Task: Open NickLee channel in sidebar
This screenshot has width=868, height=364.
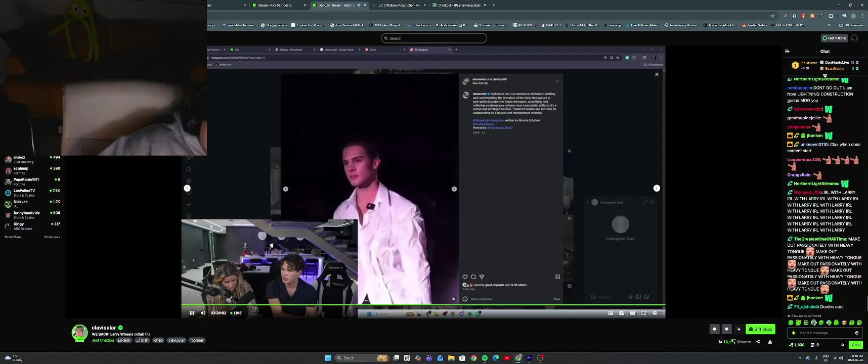Action: tap(32, 204)
